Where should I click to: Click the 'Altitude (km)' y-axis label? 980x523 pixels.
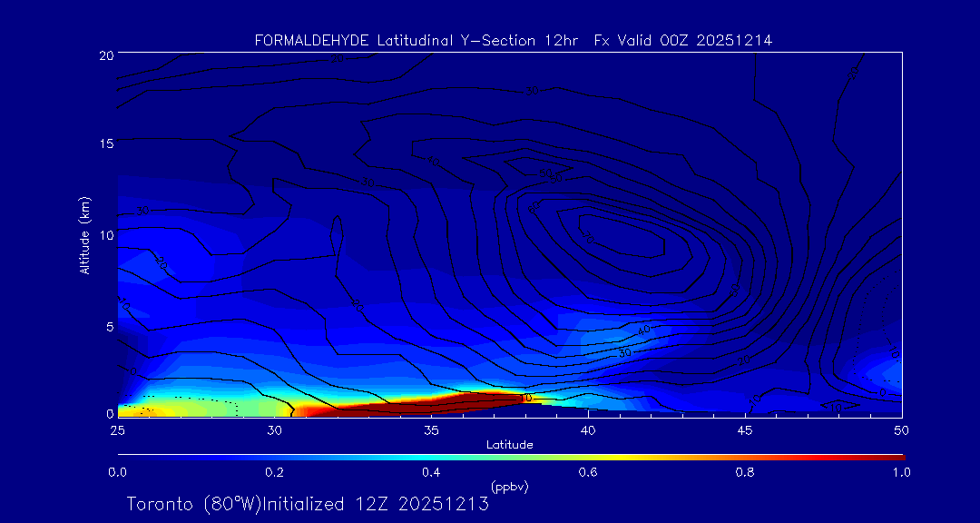coord(84,234)
